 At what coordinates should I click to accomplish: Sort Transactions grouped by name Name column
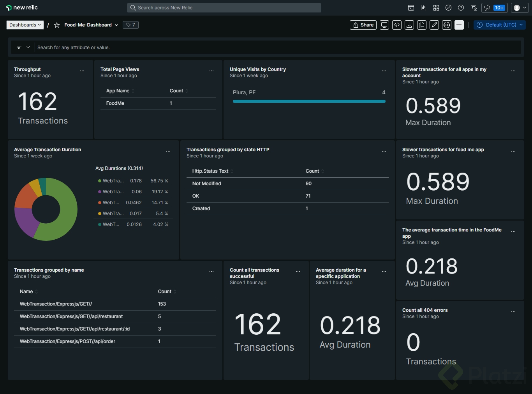tap(29, 292)
